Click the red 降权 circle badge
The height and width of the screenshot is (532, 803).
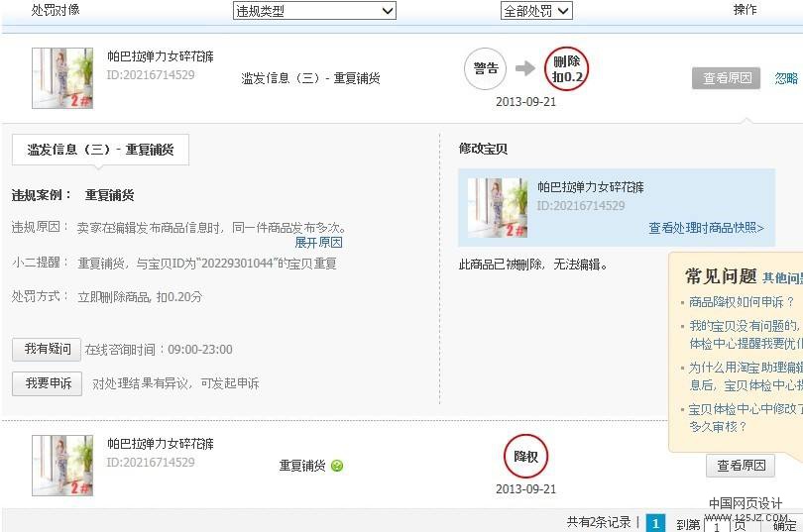point(525,457)
